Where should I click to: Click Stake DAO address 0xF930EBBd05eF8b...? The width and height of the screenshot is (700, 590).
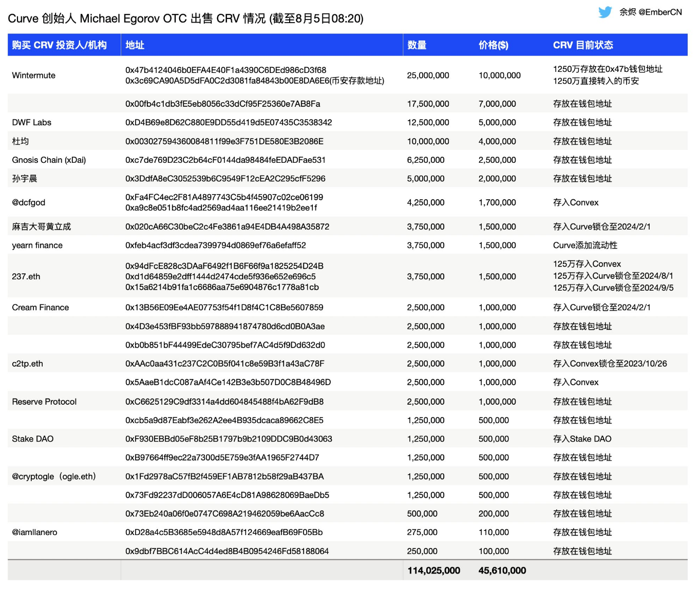(x=229, y=439)
